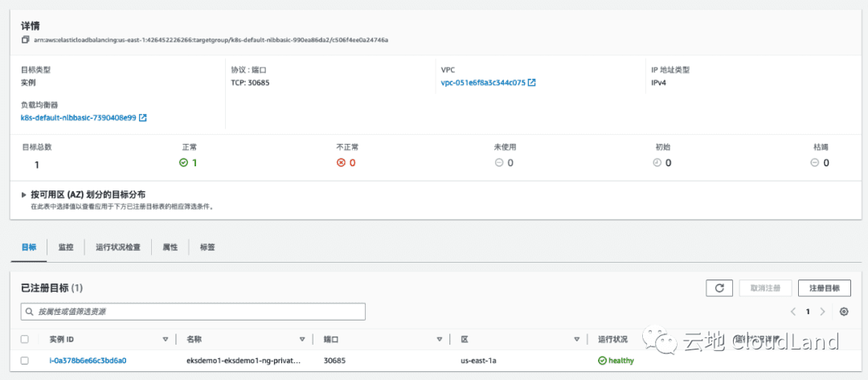The image size is (868, 380).
Task: Expand 按可用区 (AZ) 划分的目标分布 section
Action: pos(24,195)
